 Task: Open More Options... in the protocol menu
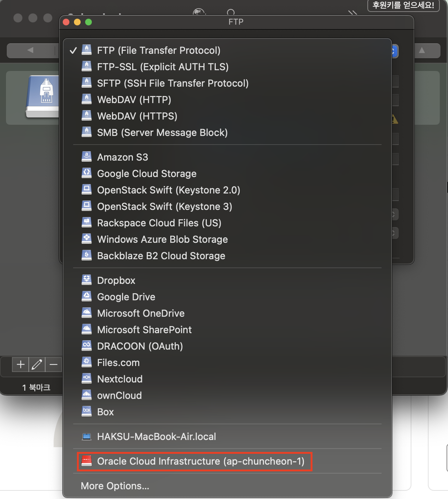click(115, 486)
